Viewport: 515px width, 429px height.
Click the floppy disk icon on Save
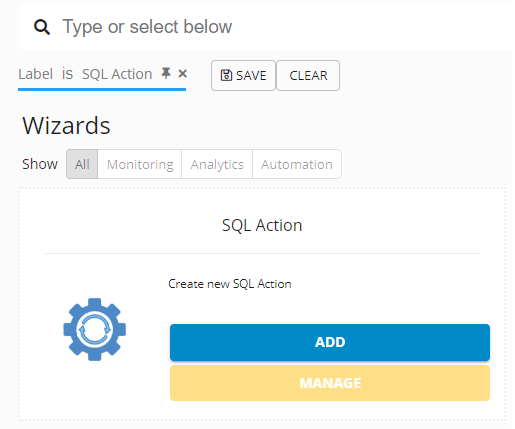pos(226,75)
